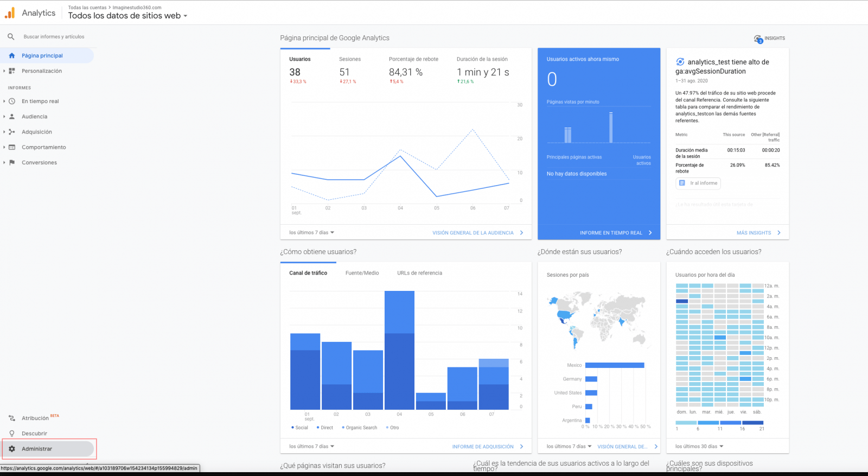This screenshot has height=476, width=868.
Task: Open the Insights icon at top right
Action: [758, 39]
